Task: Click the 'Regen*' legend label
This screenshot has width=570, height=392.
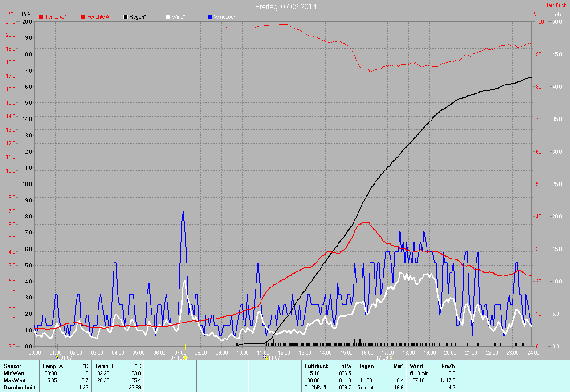Action: [x=138, y=17]
